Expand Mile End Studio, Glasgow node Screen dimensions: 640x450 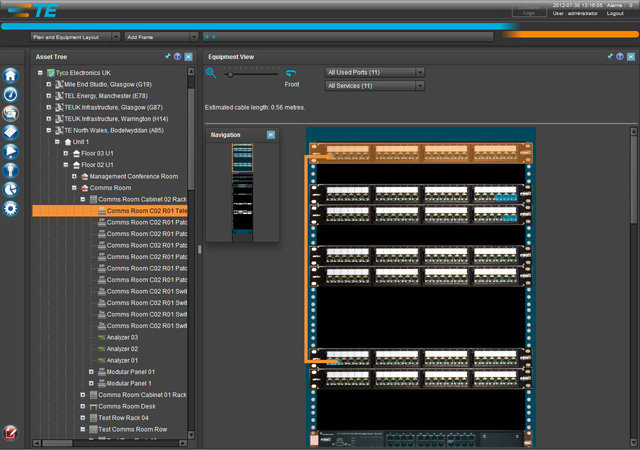click(49, 84)
